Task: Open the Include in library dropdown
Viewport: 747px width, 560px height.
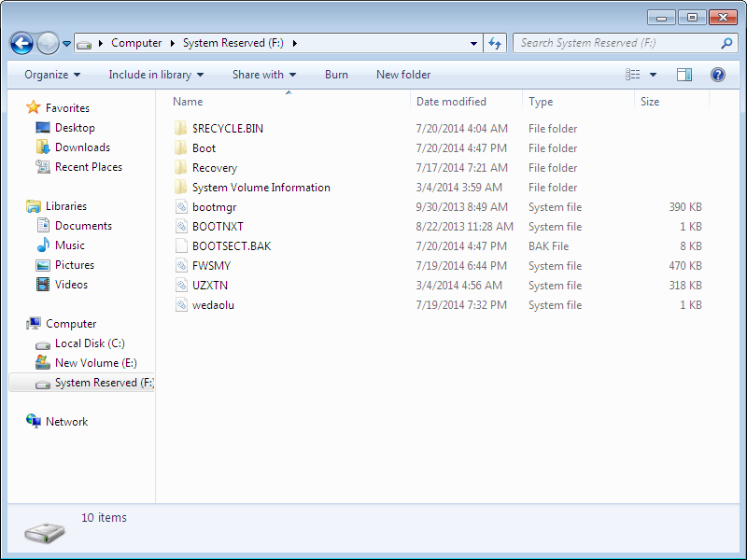Action: [156, 74]
